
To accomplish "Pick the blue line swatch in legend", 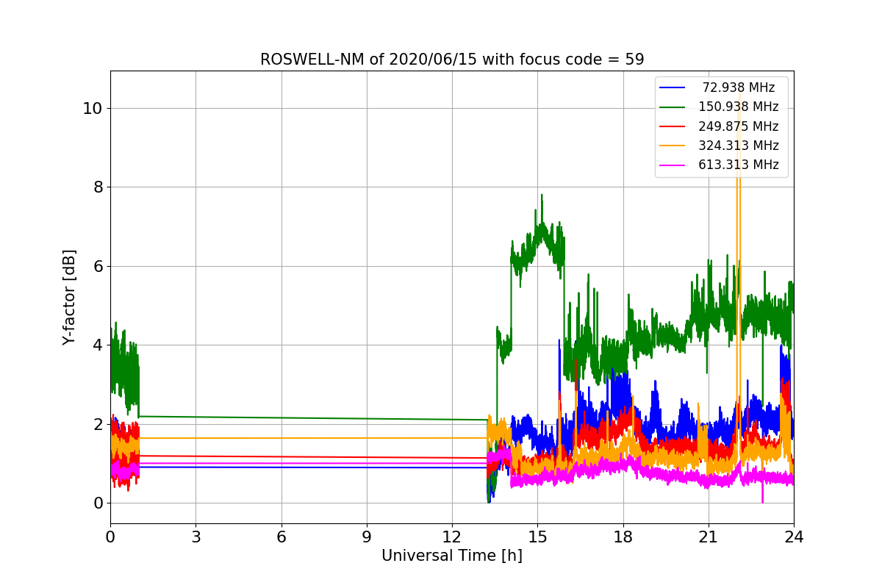I will tap(673, 88).
